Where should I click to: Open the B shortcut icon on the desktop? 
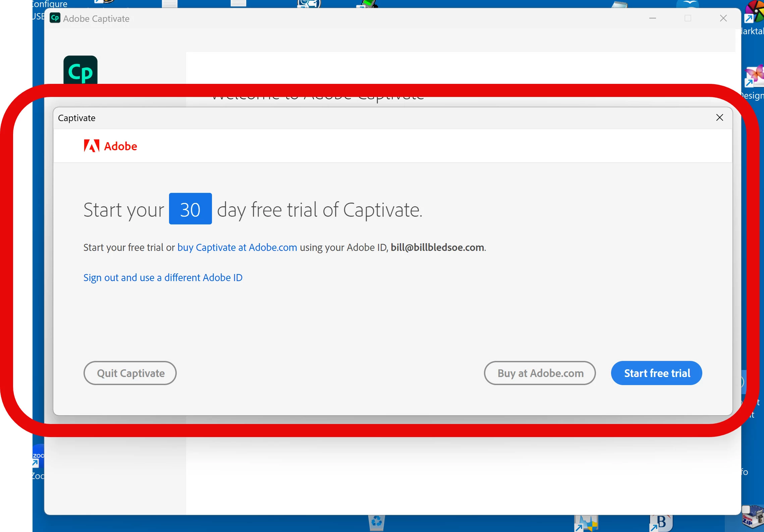tap(661, 523)
